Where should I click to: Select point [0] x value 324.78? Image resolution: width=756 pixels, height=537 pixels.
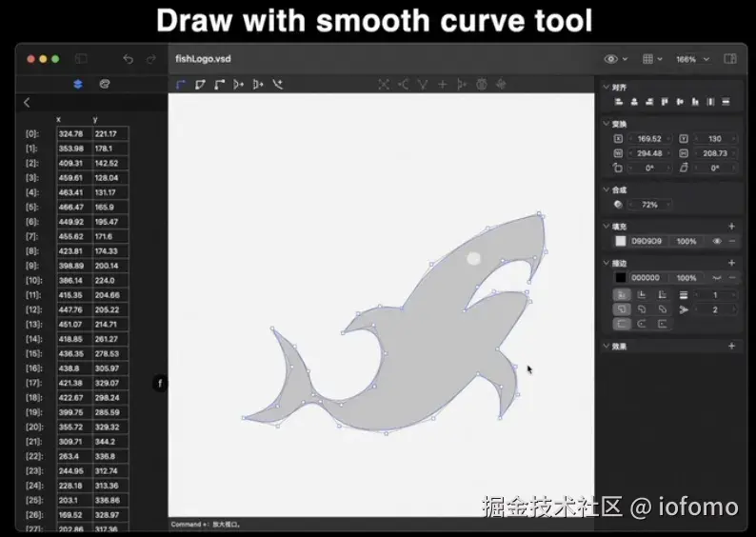(74, 133)
